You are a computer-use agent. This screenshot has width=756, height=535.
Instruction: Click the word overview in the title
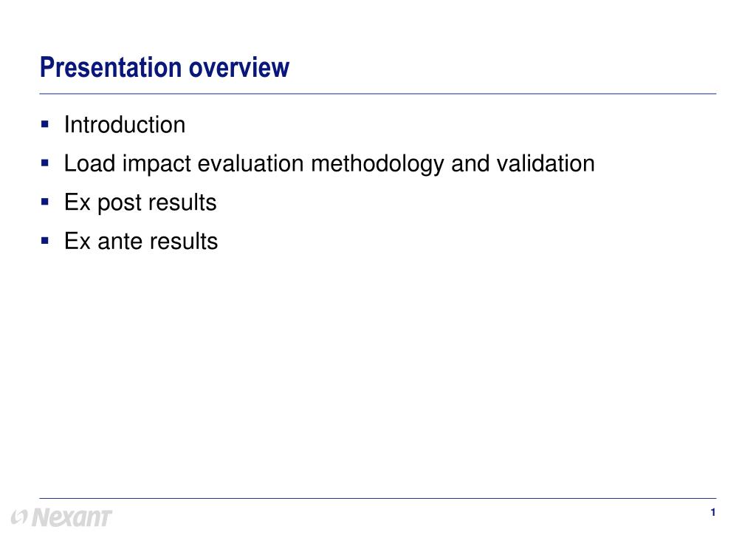239,67
